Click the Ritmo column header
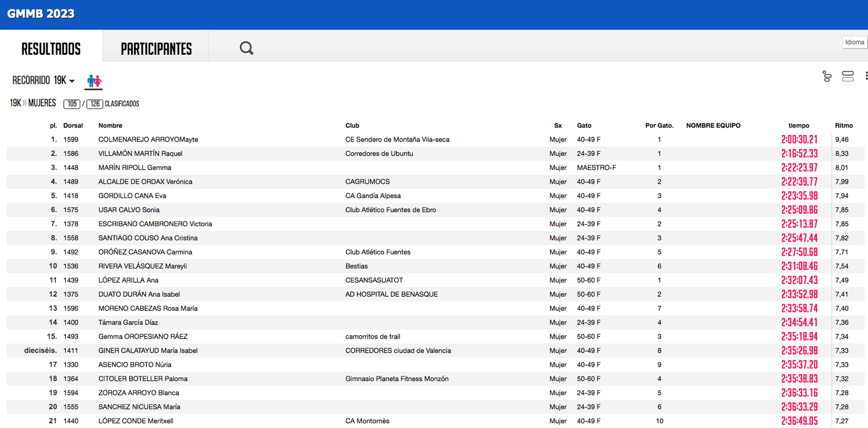 tap(844, 125)
